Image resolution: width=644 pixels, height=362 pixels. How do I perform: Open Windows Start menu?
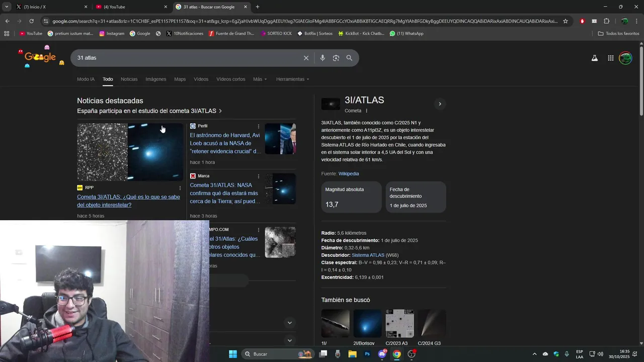pos(233,354)
